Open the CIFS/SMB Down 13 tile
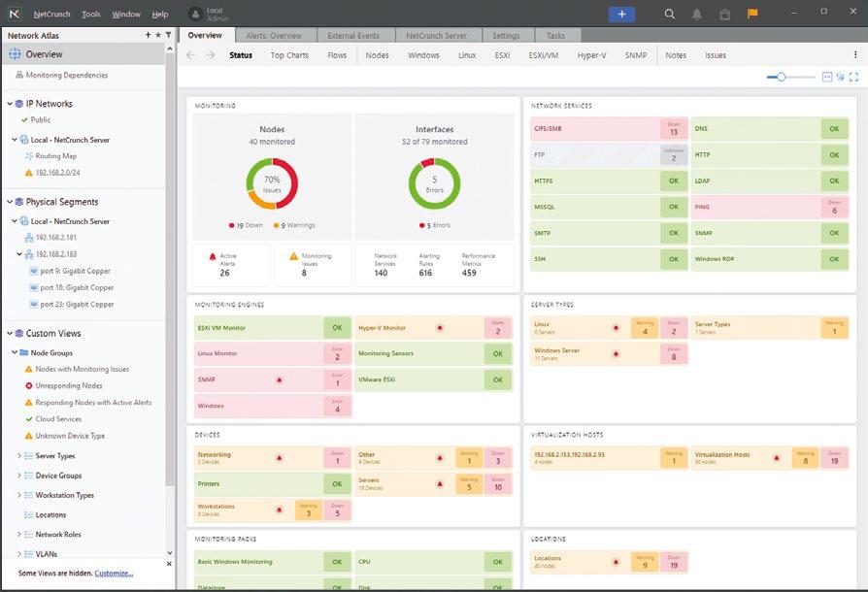Image resolution: width=868 pixels, height=592 pixels. pos(609,128)
